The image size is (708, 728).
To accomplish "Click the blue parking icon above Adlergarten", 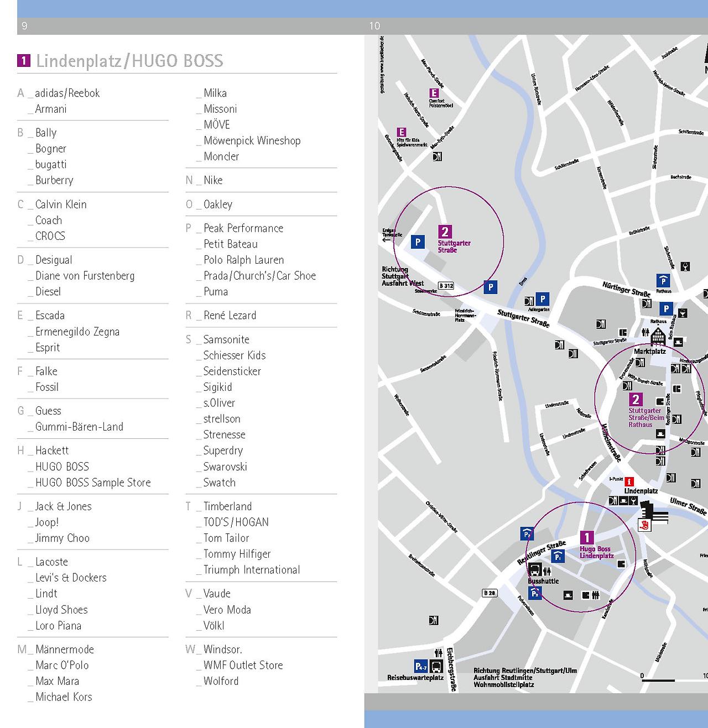I will click(543, 299).
